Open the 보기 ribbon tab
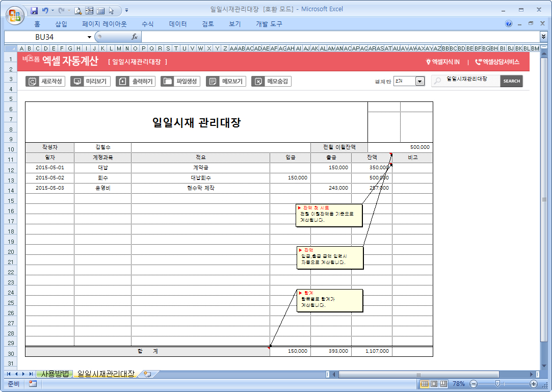The height and width of the screenshot is (392, 552). 235,24
